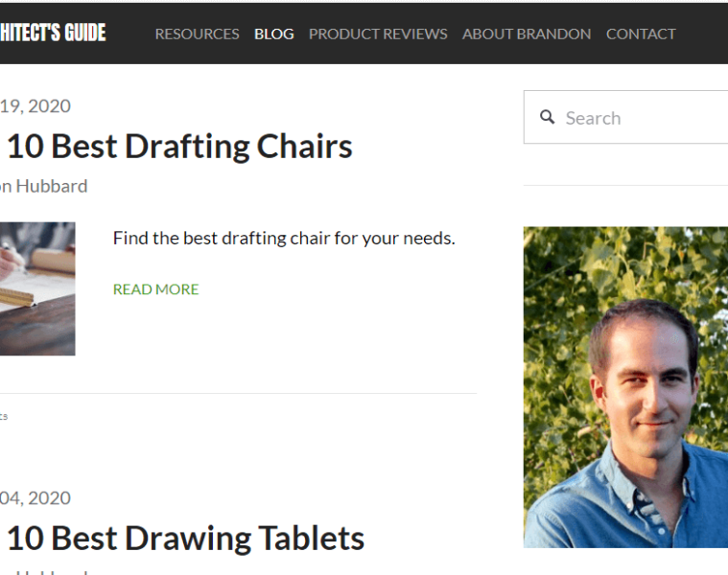Screen dimensions: 728x575
Task: Open the Resources menu item
Action: tap(197, 34)
